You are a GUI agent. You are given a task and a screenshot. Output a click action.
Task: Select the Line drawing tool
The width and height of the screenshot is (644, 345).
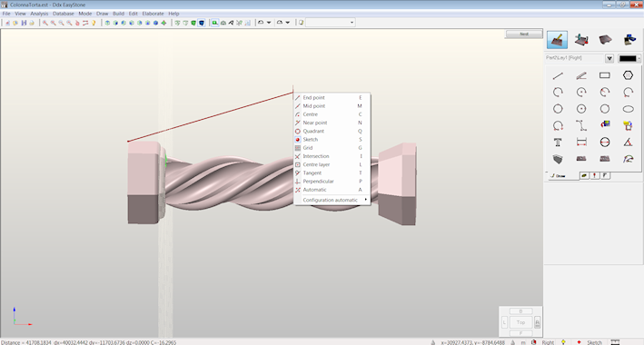[x=558, y=75]
